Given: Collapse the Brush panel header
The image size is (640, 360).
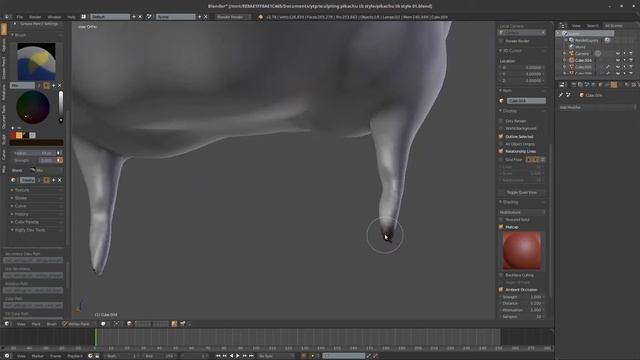Looking at the screenshot, I should [20, 35].
